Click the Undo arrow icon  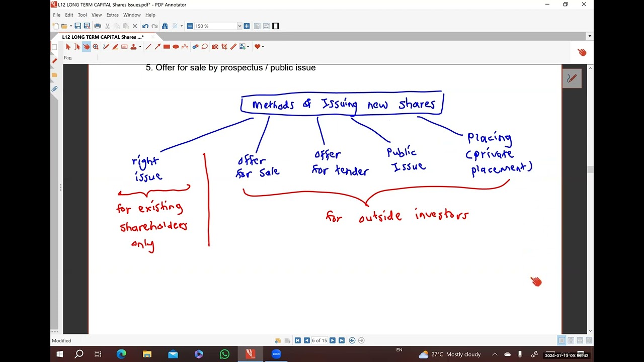point(145,26)
